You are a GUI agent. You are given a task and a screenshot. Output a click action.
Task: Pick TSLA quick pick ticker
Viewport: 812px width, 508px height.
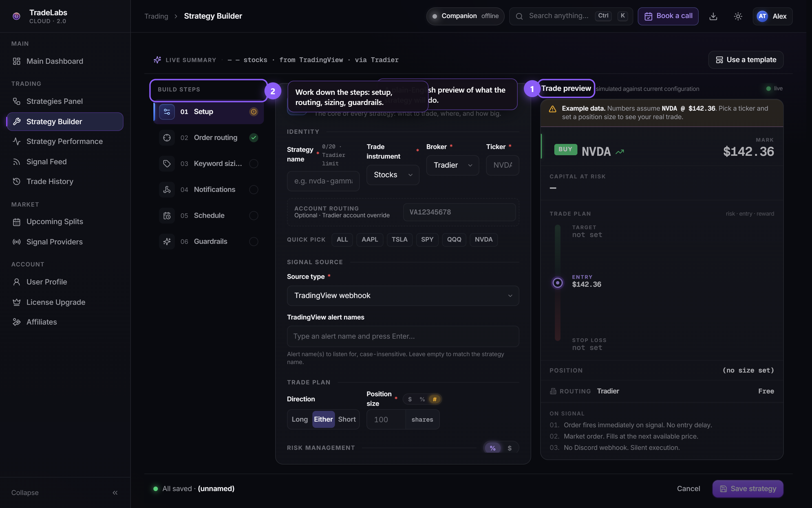pos(400,240)
